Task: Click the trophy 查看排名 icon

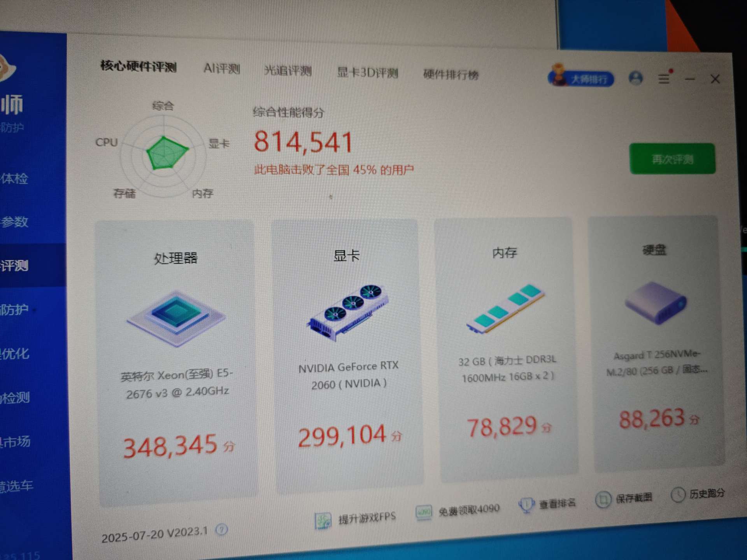Action: click(526, 505)
